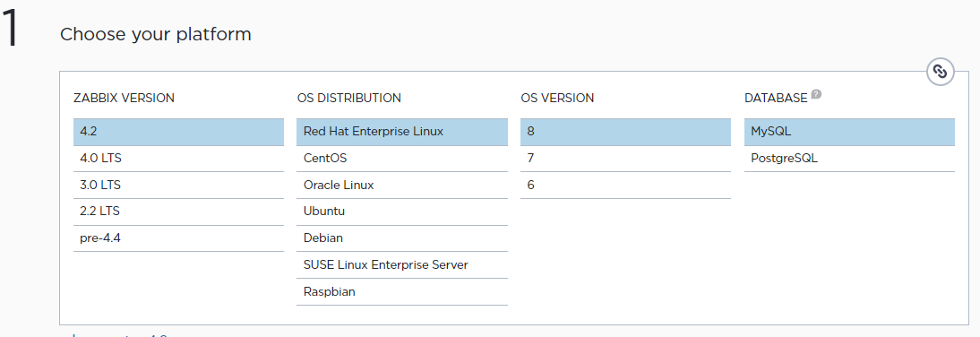
Task: Open the partially visible link below the platform box
Action: click(x=119, y=334)
